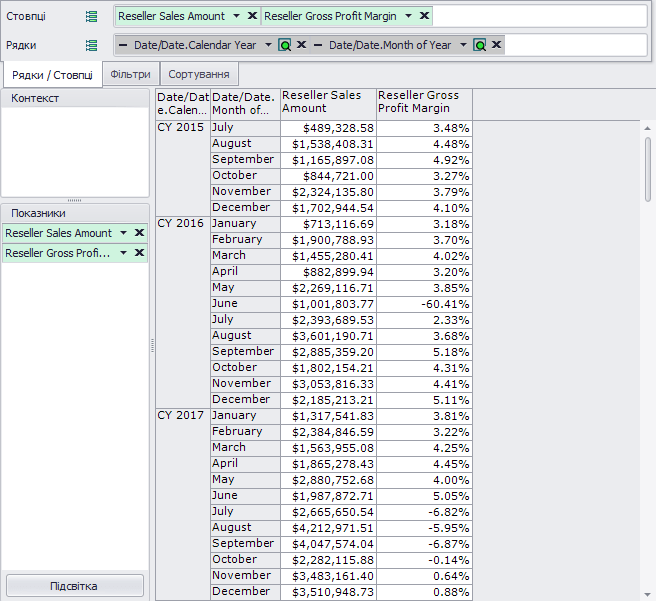Click the Підсвітка button
This screenshot has width=656, height=601.
pyautogui.click(x=75, y=586)
